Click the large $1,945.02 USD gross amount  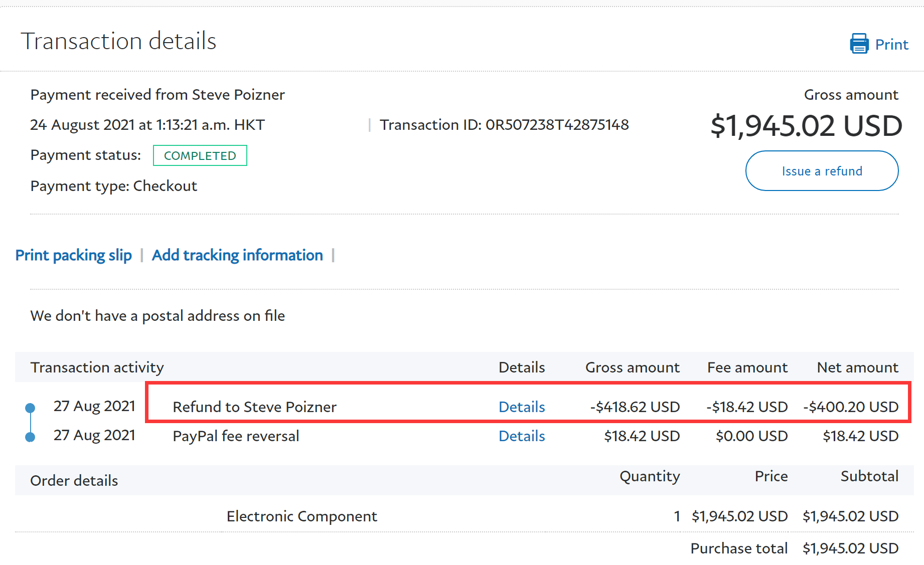[x=806, y=125]
